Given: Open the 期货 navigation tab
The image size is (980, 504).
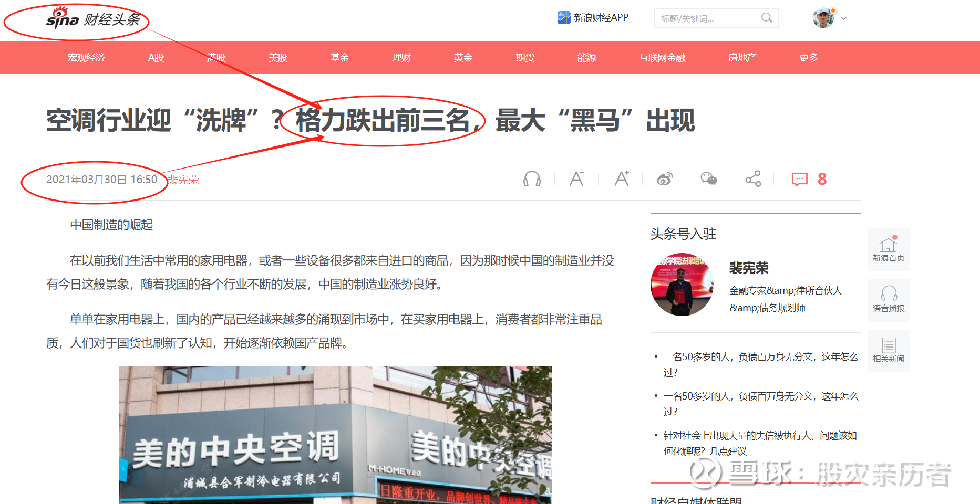Looking at the screenshot, I should 525,57.
